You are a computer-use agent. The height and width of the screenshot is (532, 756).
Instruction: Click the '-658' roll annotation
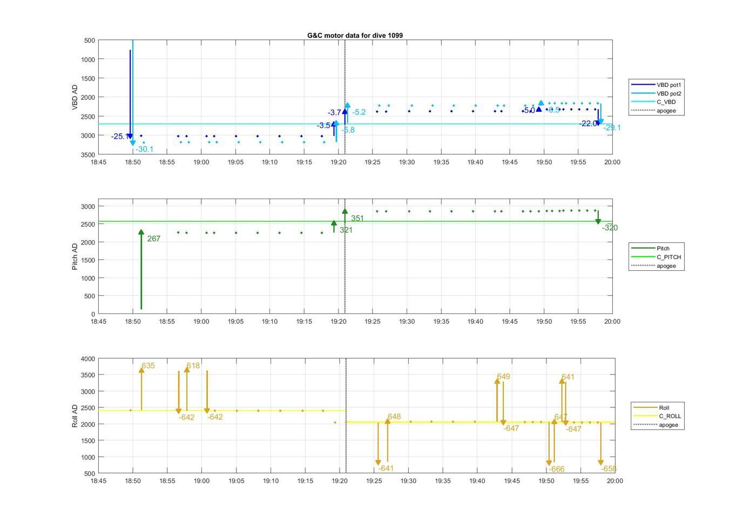(x=609, y=469)
